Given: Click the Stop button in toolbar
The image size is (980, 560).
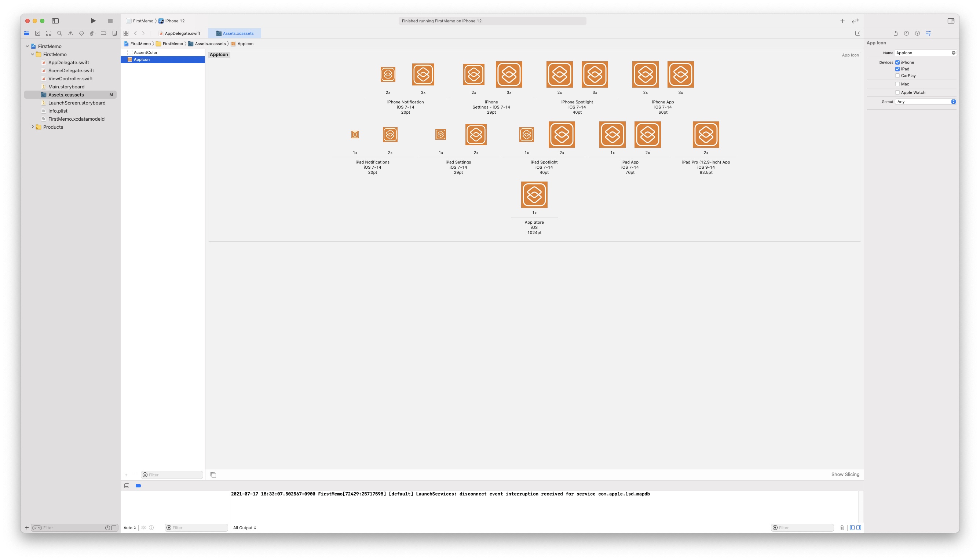Looking at the screenshot, I should (110, 21).
